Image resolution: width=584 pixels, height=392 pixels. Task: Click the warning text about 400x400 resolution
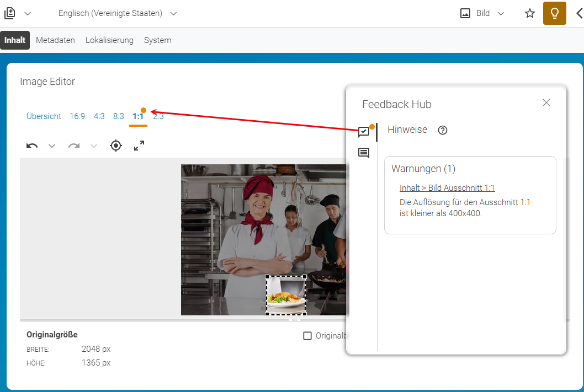(464, 207)
